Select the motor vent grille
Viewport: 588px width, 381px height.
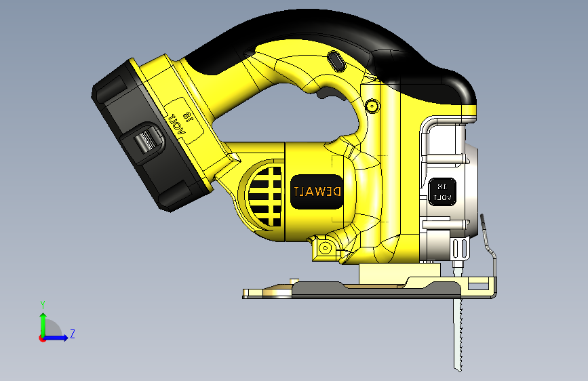pyautogui.click(x=265, y=197)
